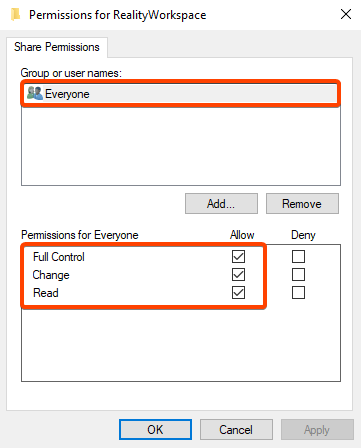Uncheck Allow for Read permission
This screenshot has width=361, height=448.
(x=238, y=293)
